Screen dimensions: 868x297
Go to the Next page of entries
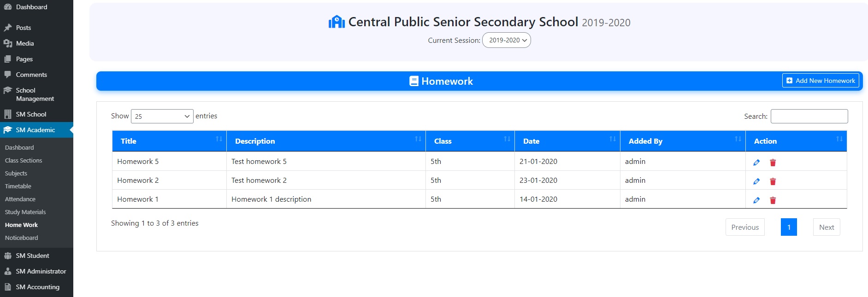click(827, 227)
